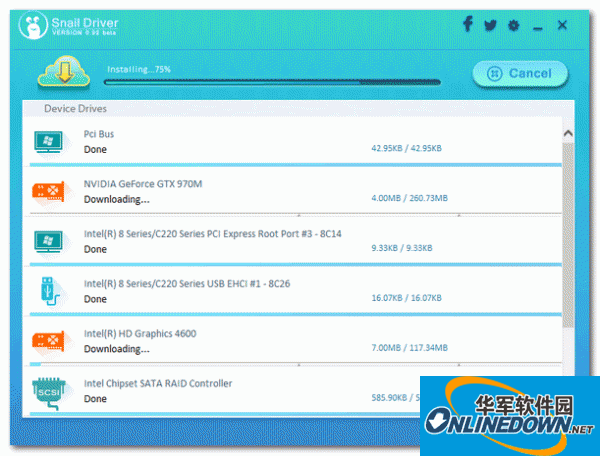Click the 42.95KB / 42.95KB size text
This screenshot has width=600, height=456.
click(406, 148)
